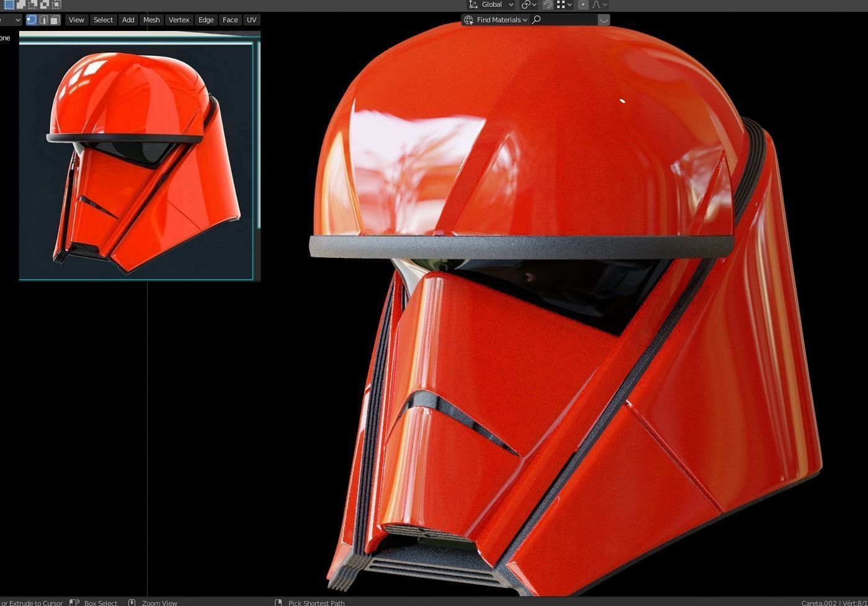Select the Extend selection mode icon
The width and height of the screenshot is (868, 606).
[21, 4]
